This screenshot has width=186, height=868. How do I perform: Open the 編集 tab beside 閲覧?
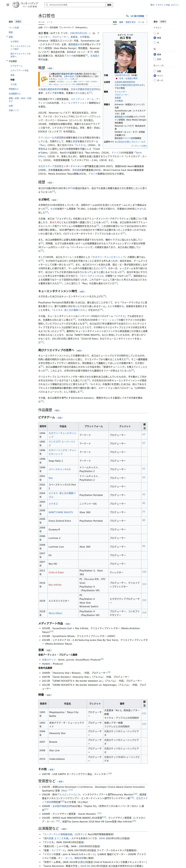click(121, 22)
